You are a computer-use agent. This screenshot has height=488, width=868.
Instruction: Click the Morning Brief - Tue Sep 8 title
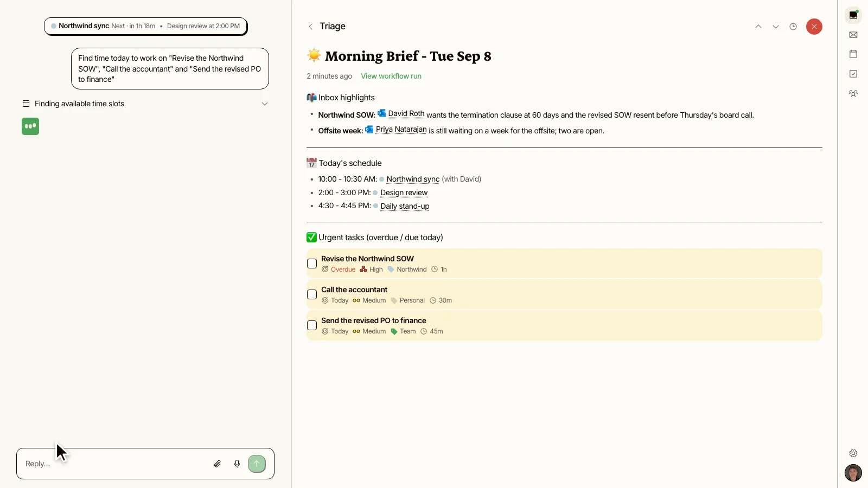tap(408, 56)
